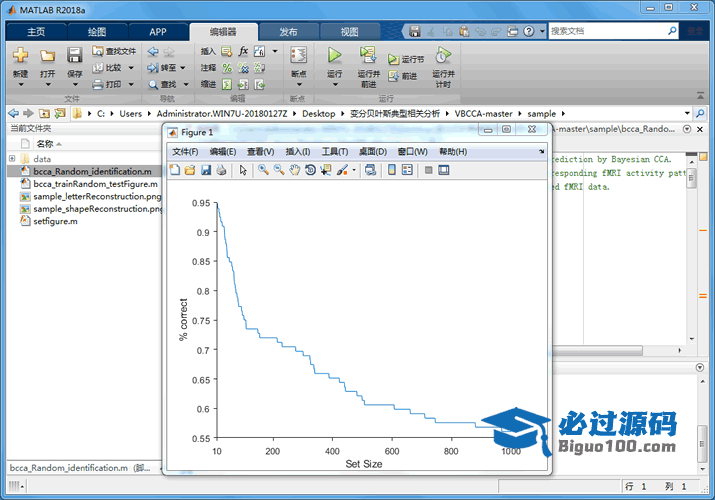Open the dropdown arrow under 断点
Image resolution: width=715 pixels, height=500 pixels.
click(x=299, y=85)
